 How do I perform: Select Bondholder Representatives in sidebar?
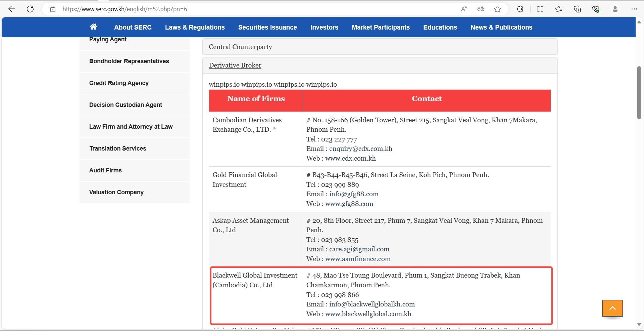[x=134, y=61]
